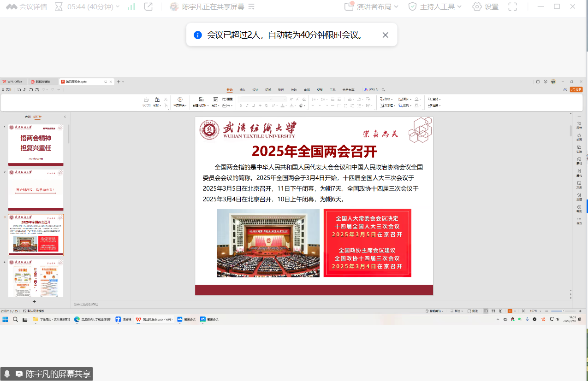Click the green network signal bars icon
Image resolution: width=588 pixels, height=381 pixels.
(x=131, y=7)
